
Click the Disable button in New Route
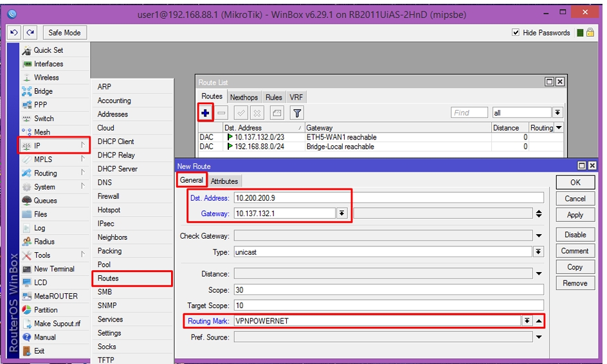point(575,235)
